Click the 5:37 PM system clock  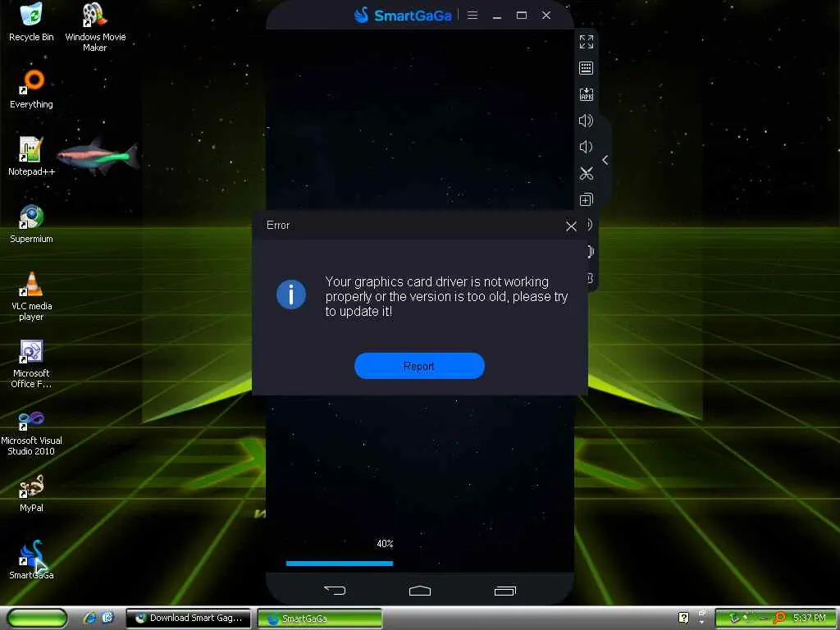[x=810, y=618]
